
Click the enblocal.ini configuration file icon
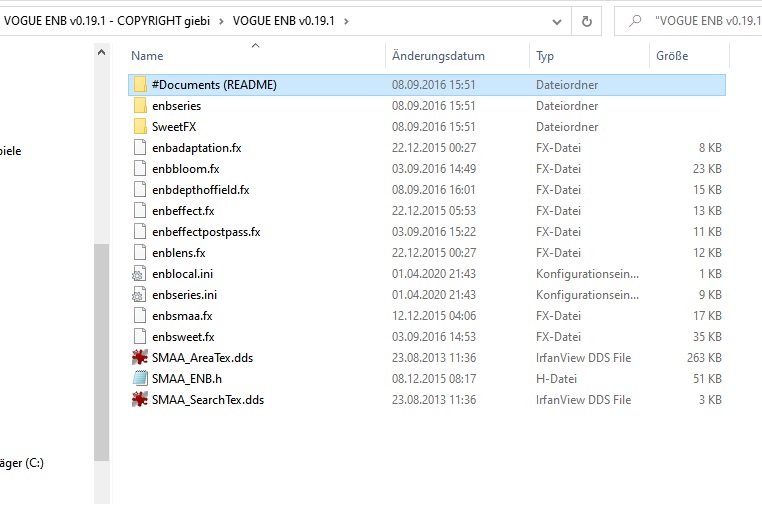coord(140,274)
